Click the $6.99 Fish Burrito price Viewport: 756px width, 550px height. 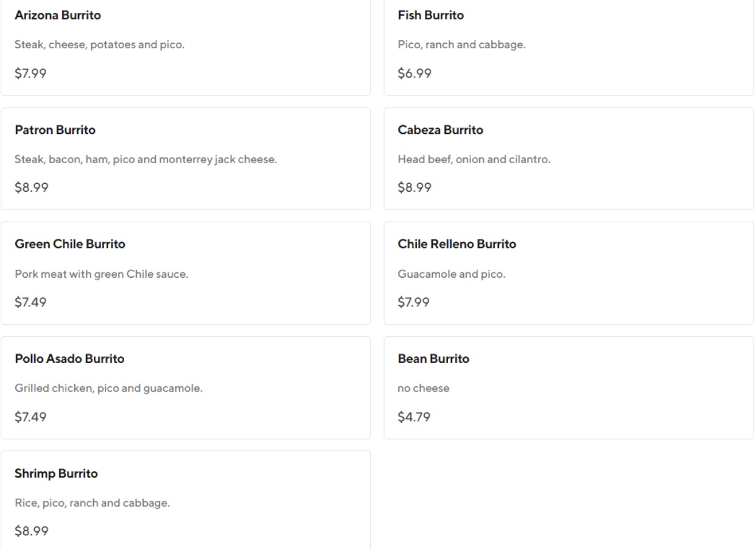415,74
